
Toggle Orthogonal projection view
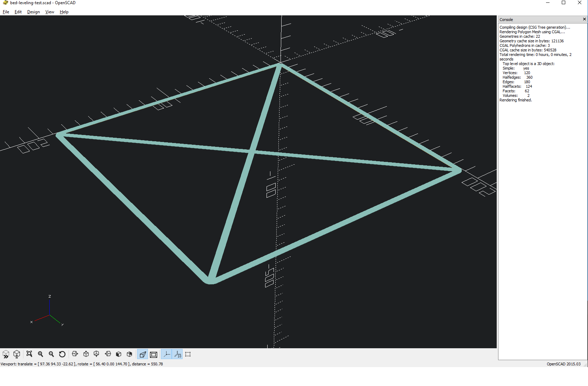tap(153, 354)
